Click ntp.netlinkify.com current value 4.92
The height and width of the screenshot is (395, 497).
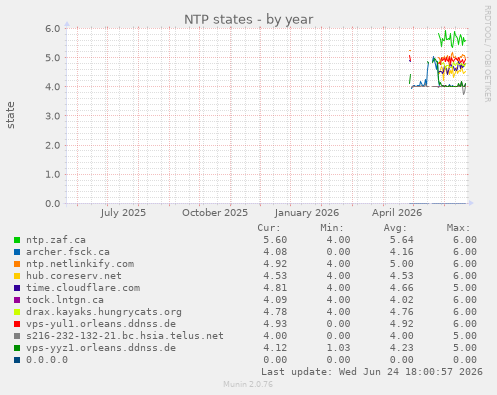275,264
